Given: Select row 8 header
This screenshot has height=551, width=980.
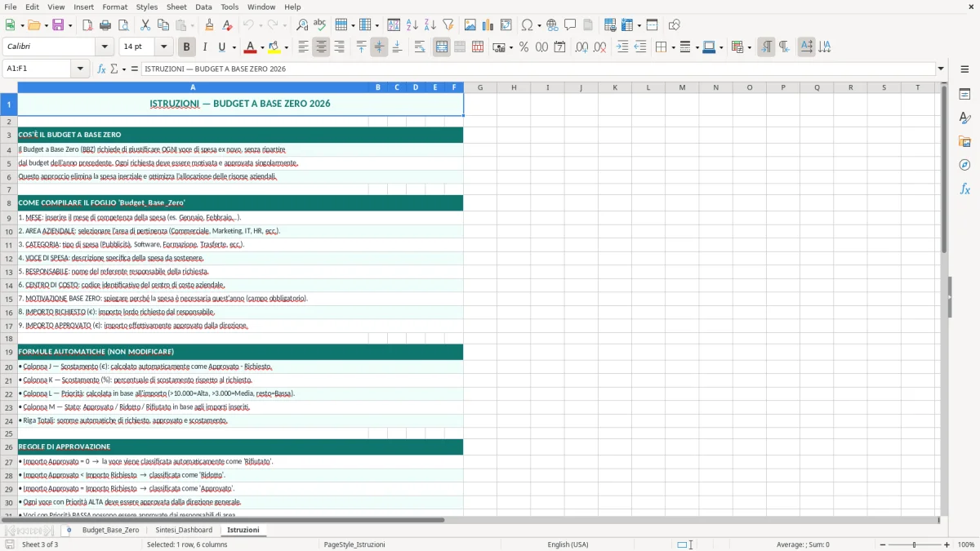Looking at the screenshot, I should coord(9,202).
